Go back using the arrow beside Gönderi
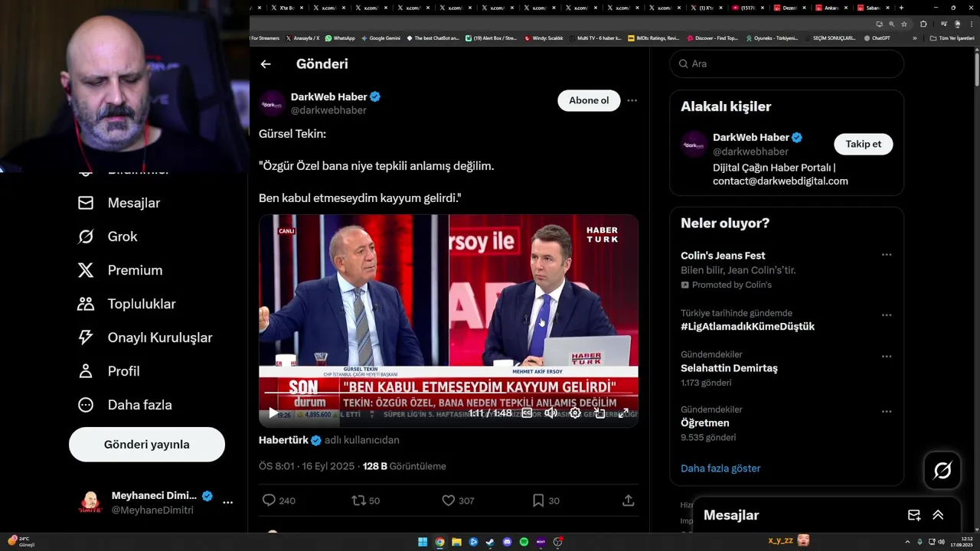This screenshot has height=551, width=980. 266,64
